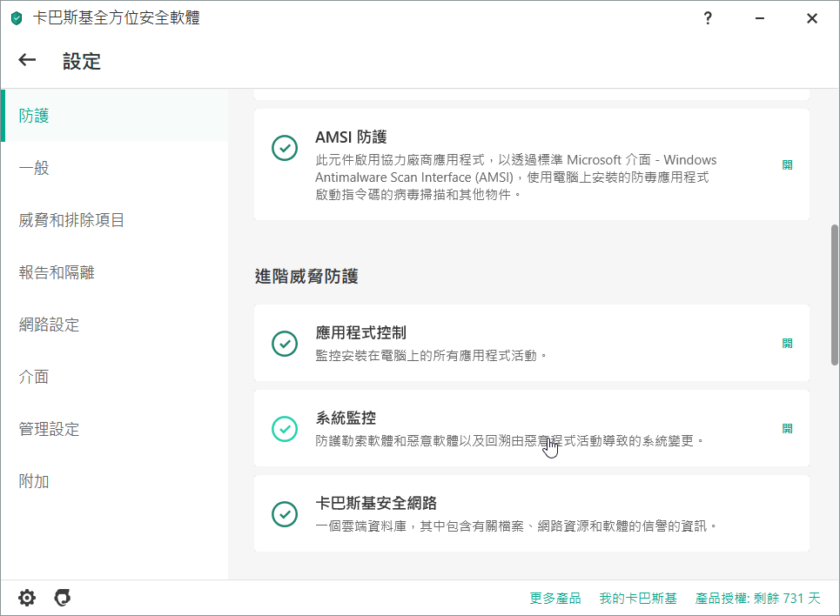Go to 報告和隔離 settings
840x616 pixels.
57,272
